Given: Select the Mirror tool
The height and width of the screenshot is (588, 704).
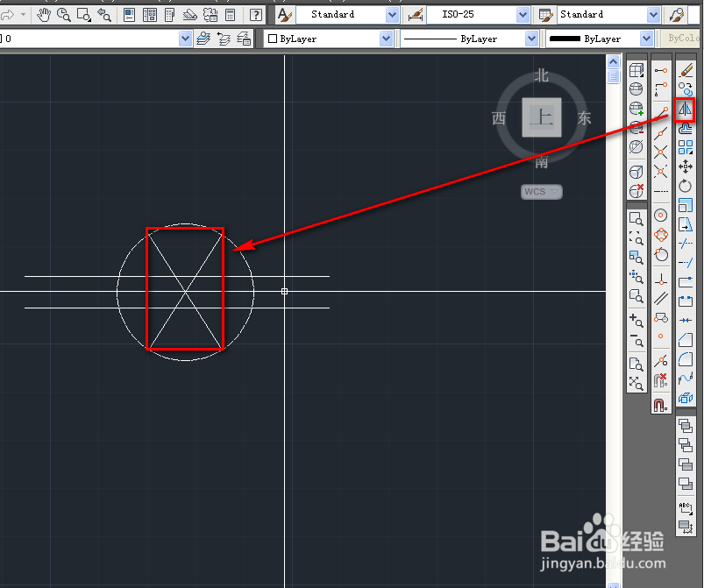Looking at the screenshot, I should [685, 109].
